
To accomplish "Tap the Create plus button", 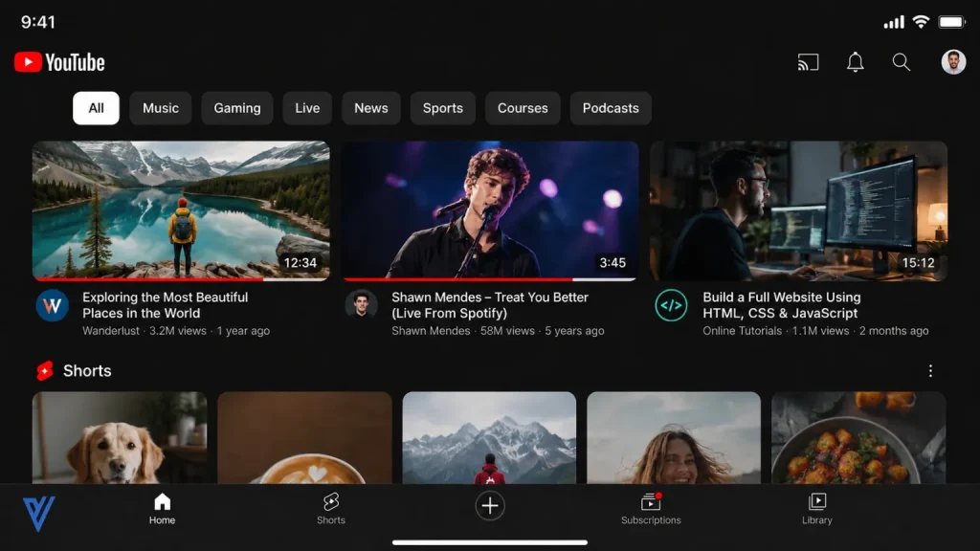I will [x=490, y=505].
